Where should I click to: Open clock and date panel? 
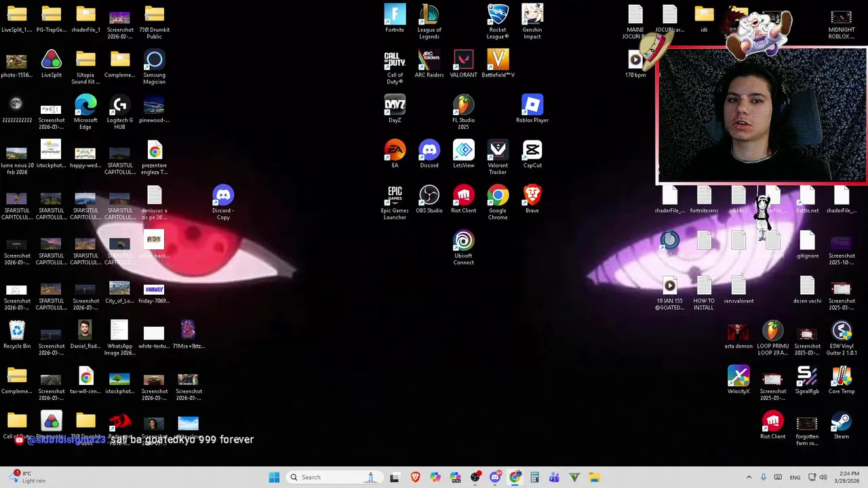[x=848, y=477]
